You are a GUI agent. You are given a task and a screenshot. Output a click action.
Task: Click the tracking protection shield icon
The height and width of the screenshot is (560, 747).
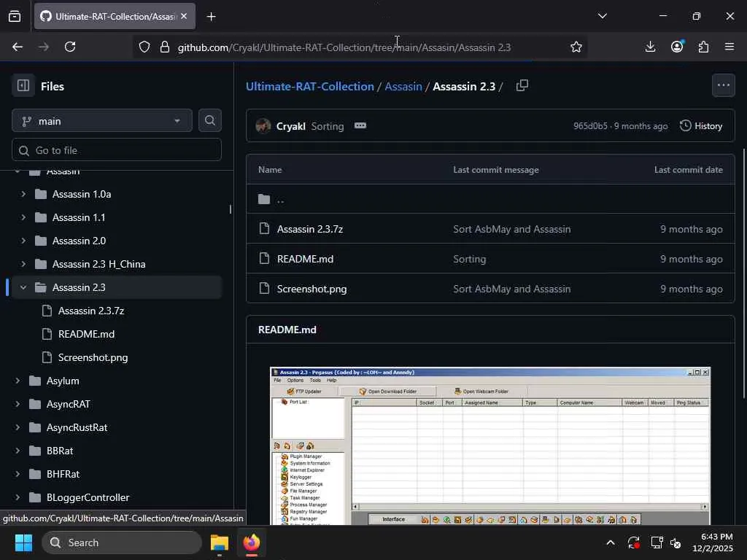tap(144, 47)
